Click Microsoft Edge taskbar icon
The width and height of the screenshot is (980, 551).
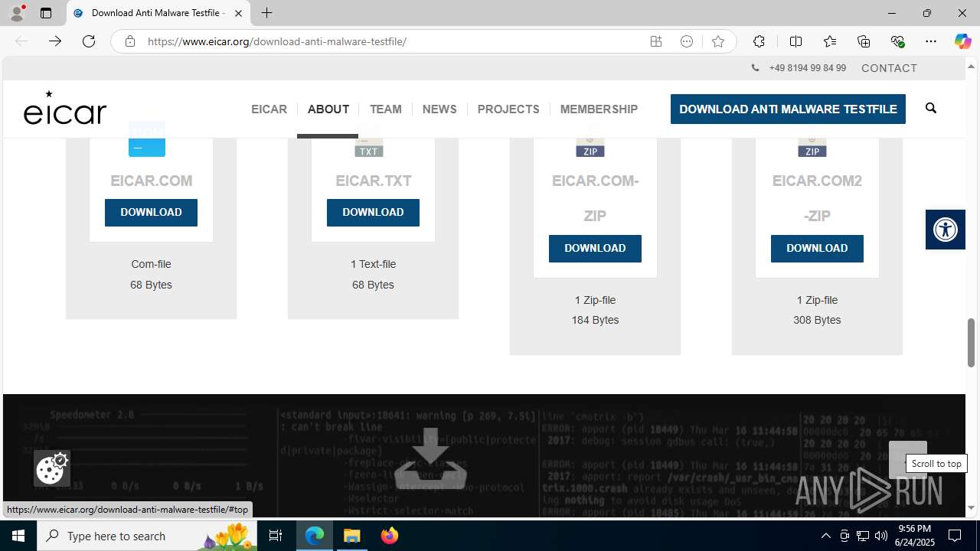pos(315,536)
